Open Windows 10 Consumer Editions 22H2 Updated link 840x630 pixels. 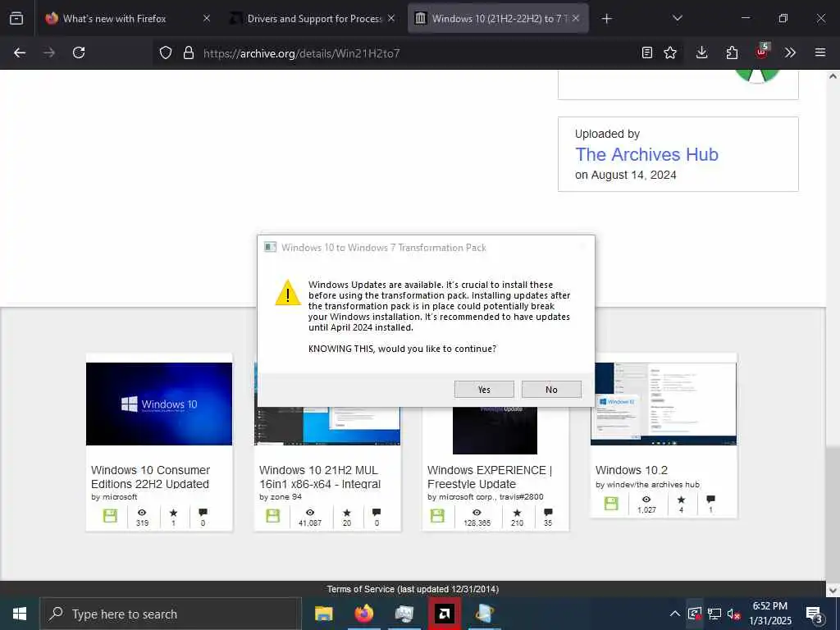click(x=151, y=477)
